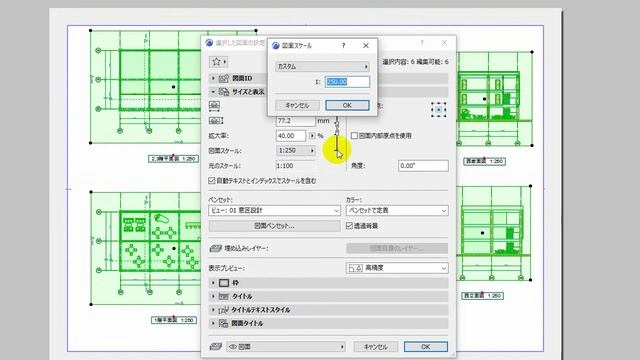
Task: Click help question mark in 図面スケール dialog
Action: click(343, 45)
